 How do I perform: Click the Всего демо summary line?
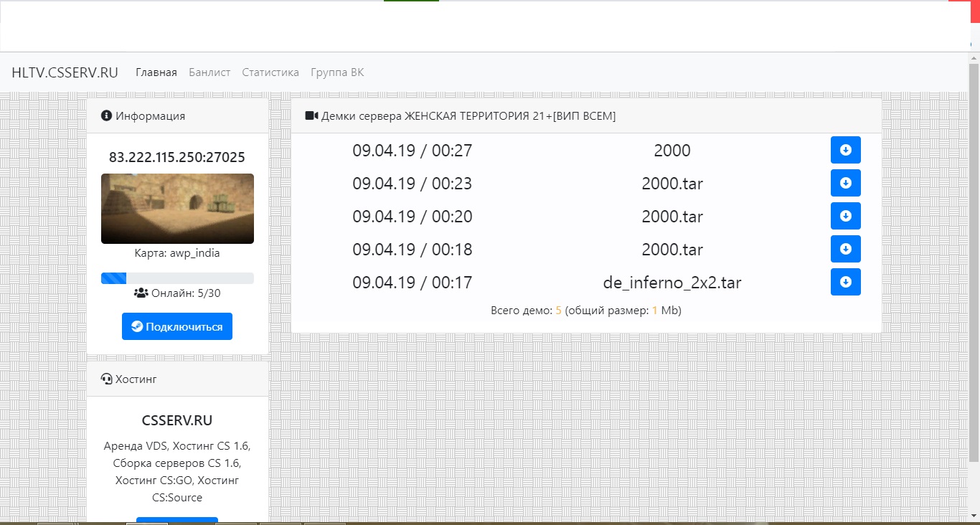pyautogui.click(x=586, y=311)
